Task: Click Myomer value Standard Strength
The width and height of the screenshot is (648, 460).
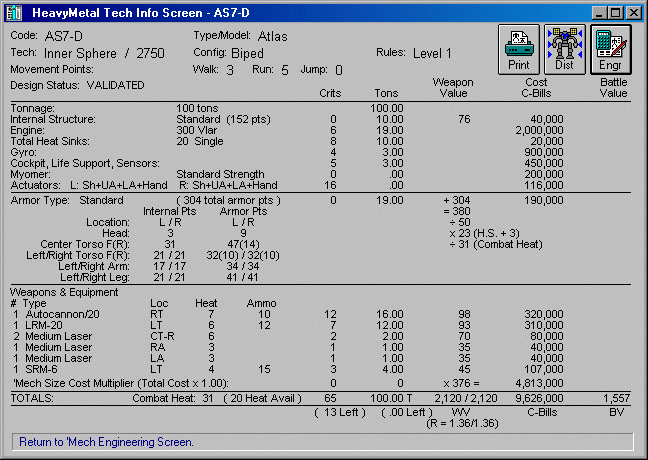Action: [x=220, y=174]
